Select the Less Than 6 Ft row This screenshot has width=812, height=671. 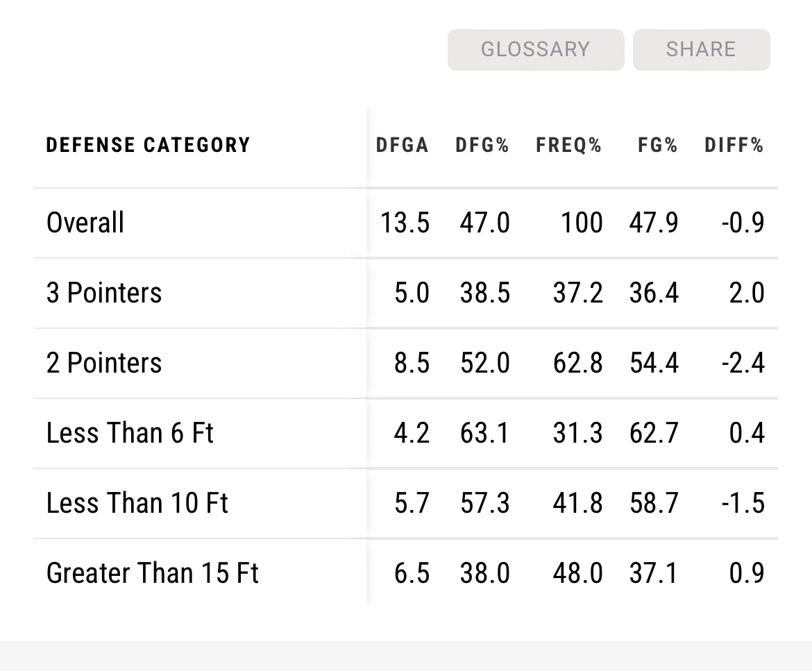point(130,433)
